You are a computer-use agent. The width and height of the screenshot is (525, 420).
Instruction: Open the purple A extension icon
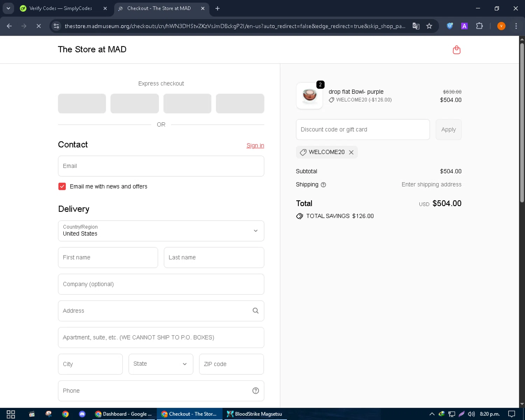tap(464, 26)
